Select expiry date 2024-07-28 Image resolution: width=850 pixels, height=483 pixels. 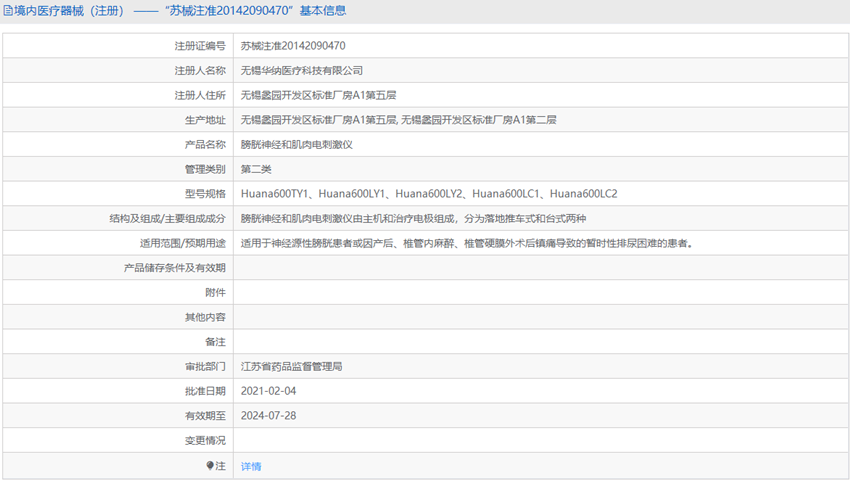pos(268,416)
